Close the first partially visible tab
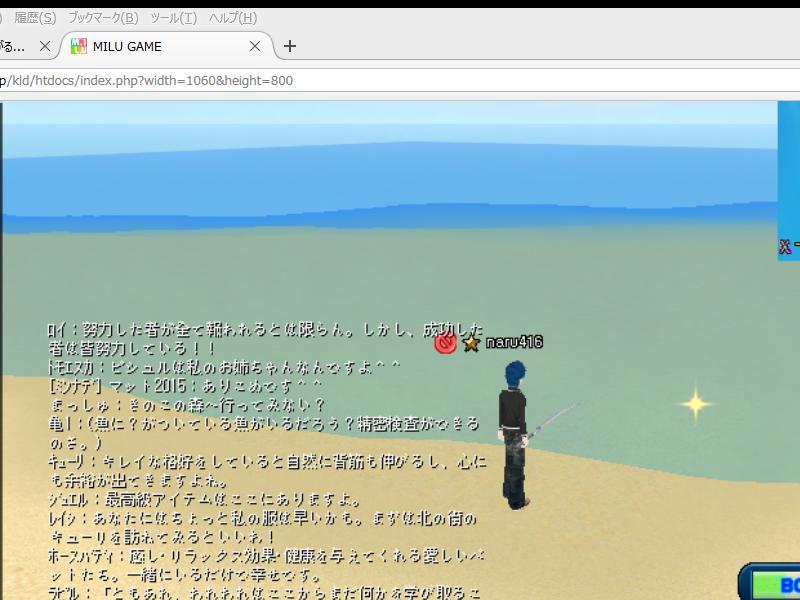The width and height of the screenshot is (800, 600). pyautogui.click(x=44, y=46)
